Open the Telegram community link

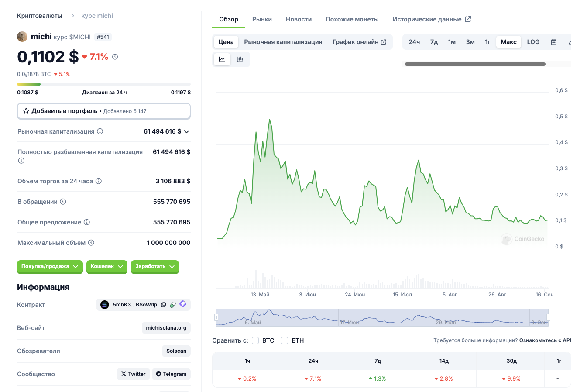[x=171, y=374]
